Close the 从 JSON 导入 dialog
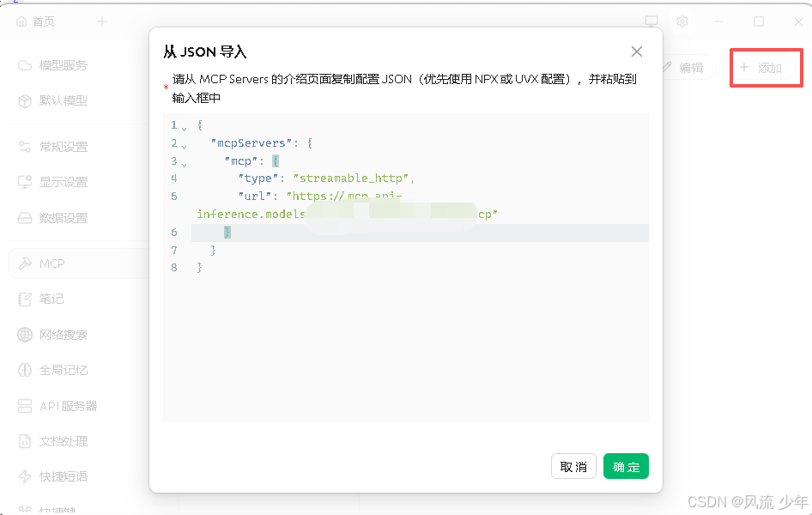The image size is (812, 515). click(636, 51)
